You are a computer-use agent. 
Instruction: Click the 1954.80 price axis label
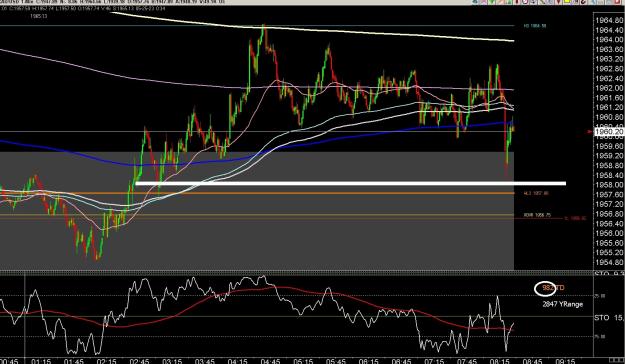pyautogui.click(x=610, y=262)
